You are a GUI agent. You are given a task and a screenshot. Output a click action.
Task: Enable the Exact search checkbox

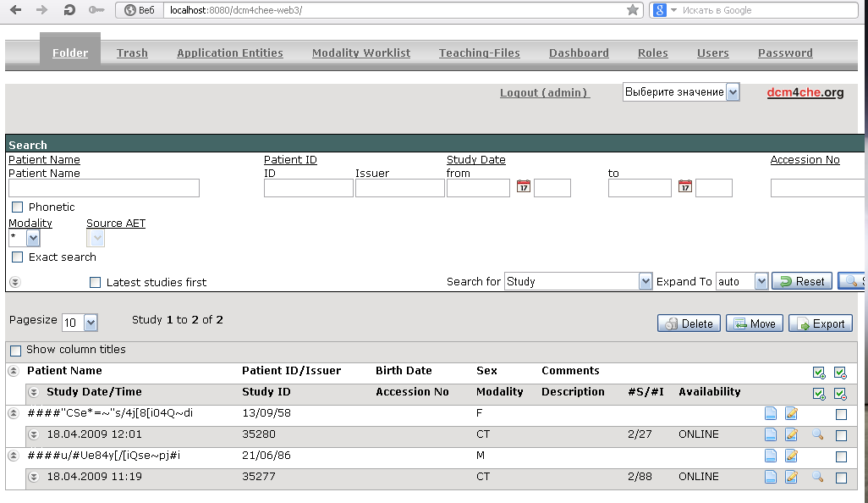[x=18, y=257]
